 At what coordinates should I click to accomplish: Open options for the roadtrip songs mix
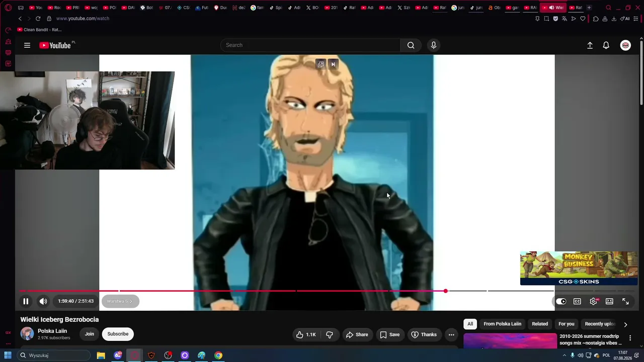click(x=630, y=338)
